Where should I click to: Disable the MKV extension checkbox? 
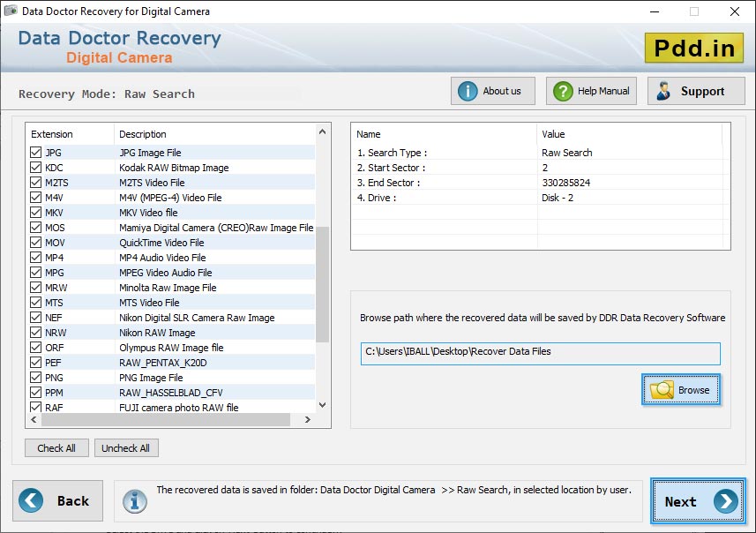click(35, 213)
